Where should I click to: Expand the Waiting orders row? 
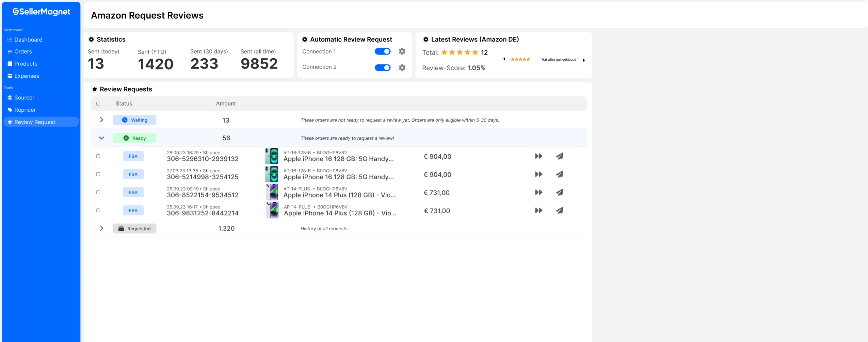pyautogui.click(x=101, y=120)
